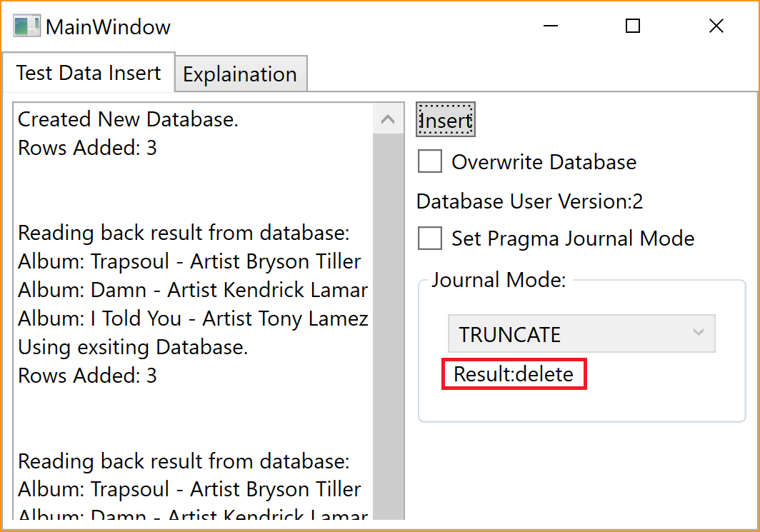Click the 'Using exsiting Database.' log line
760x532 pixels.
click(133, 347)
